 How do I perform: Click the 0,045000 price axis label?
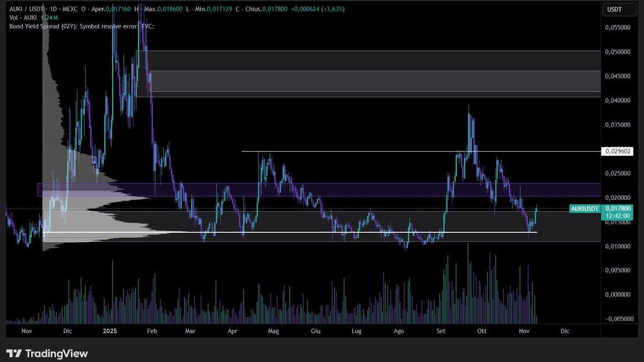617,76
